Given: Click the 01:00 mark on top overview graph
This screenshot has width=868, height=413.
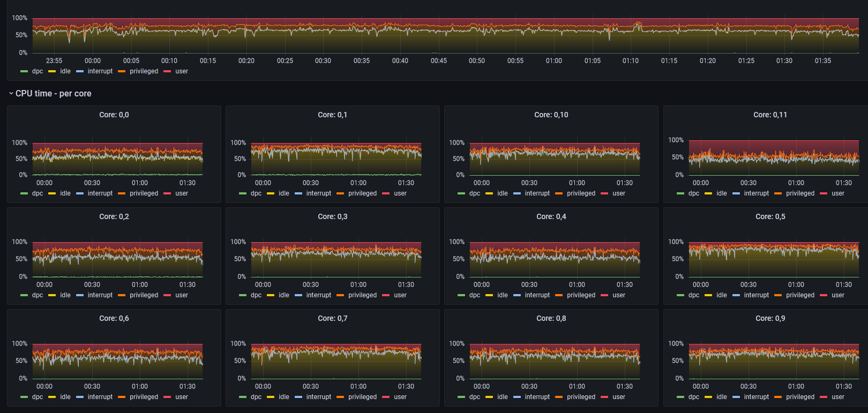Looking at the screenshot, I should coord(554,61).
